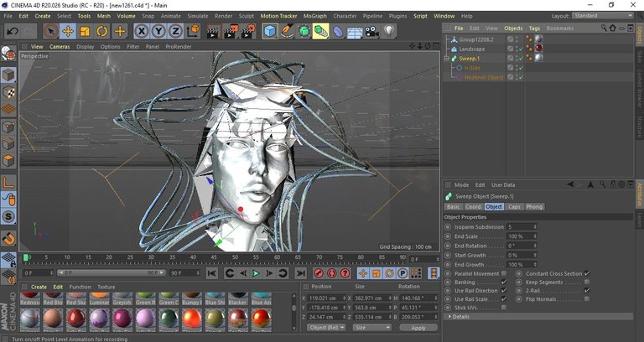Open the Size mode dropdown
The width and height of the screenshot is (644, 342).
371,327
